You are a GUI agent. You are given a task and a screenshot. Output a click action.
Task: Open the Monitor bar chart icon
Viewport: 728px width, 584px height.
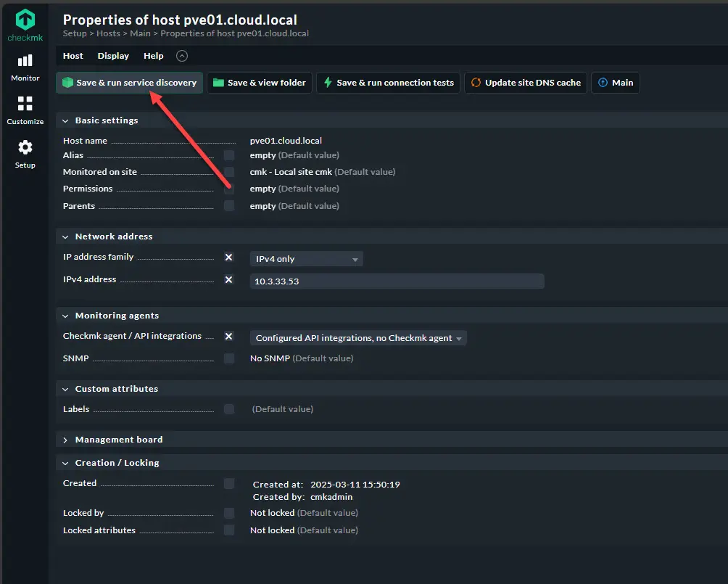coord(25,61)
